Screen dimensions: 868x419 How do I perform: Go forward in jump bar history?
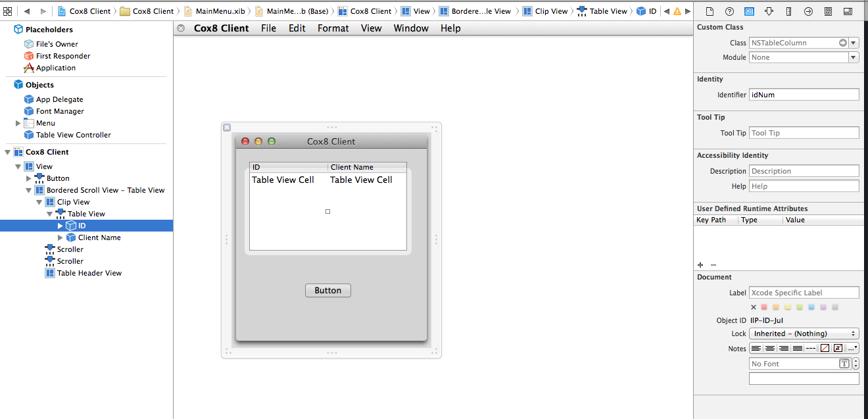click(x=43, y=11)
